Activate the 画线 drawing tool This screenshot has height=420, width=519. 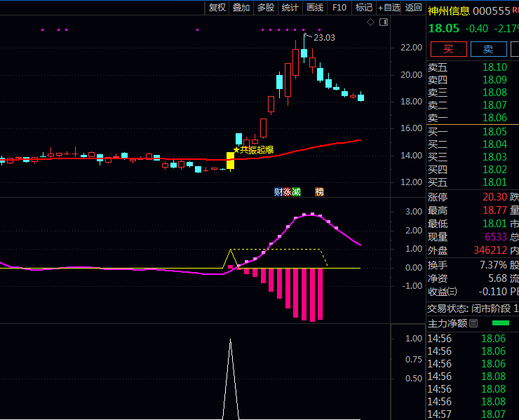(315, 7)
